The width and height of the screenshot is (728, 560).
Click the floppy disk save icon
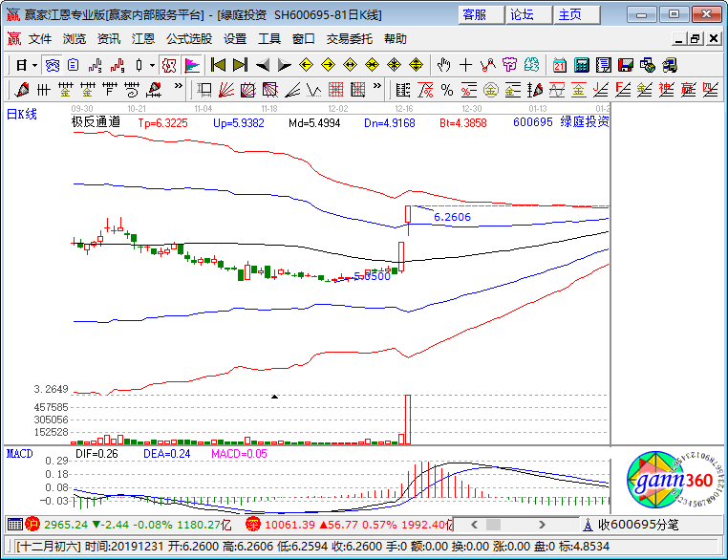[626, 65]
